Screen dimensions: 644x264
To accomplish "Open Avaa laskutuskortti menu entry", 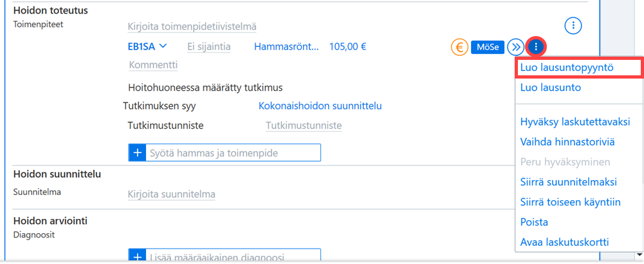I will 565,242.
